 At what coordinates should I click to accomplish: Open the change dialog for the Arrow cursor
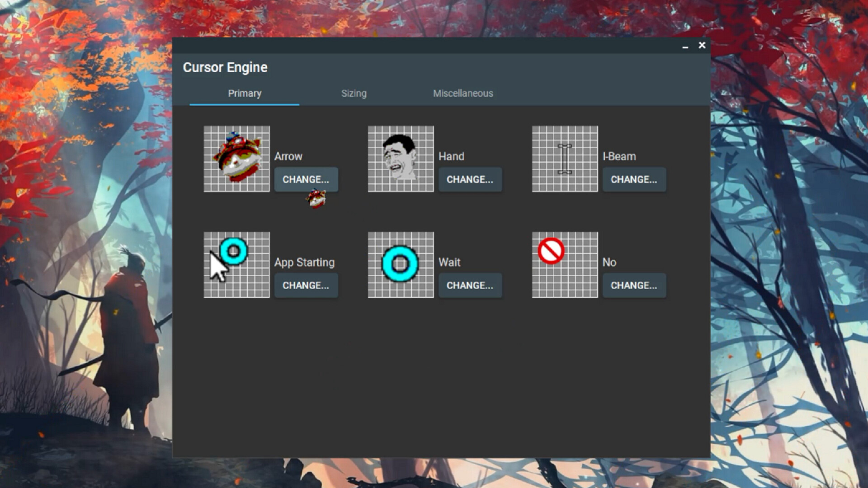[306, 179]
